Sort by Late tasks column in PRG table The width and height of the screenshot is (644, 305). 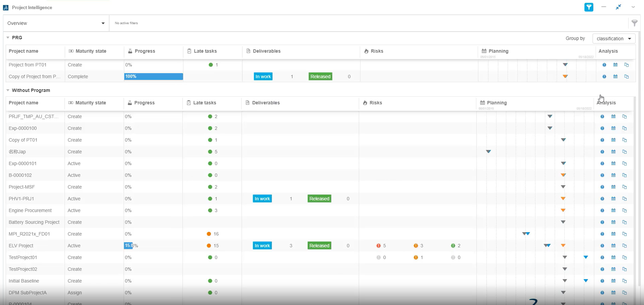tap(205, 51)
